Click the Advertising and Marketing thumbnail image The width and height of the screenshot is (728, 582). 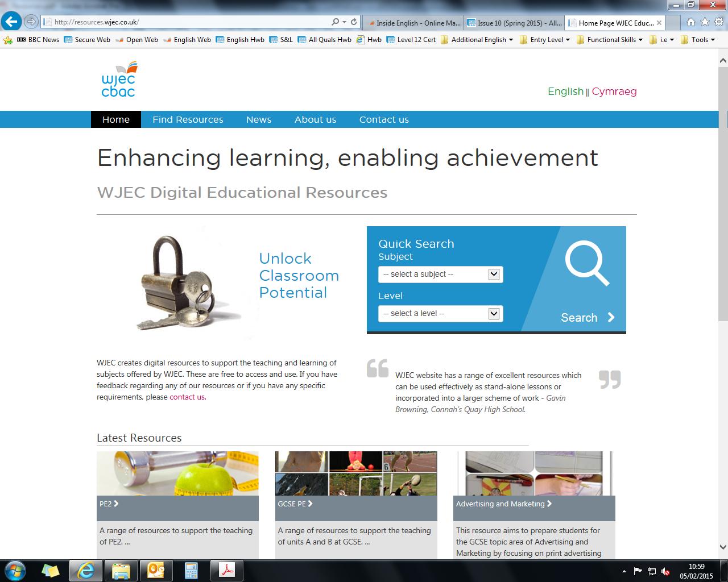click(534, 473)
